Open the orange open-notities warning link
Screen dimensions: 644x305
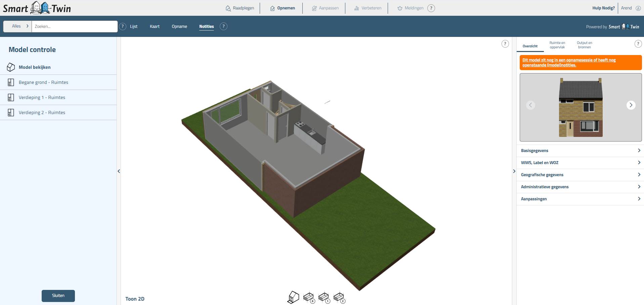point(569,62)
